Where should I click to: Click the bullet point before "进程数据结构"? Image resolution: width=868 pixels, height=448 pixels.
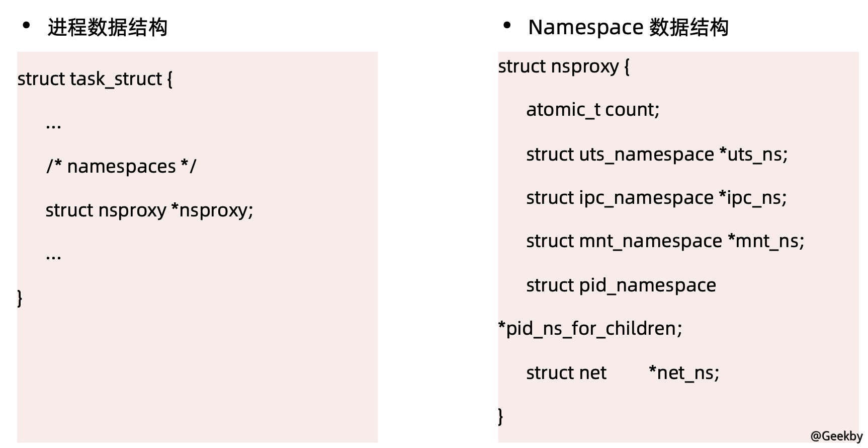(27, 25)
